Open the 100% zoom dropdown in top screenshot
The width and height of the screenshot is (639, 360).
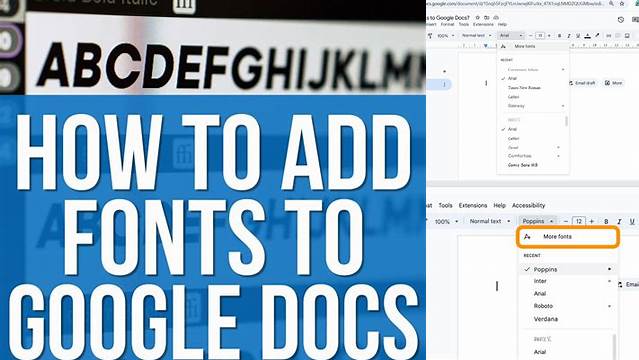coord(446,36)
